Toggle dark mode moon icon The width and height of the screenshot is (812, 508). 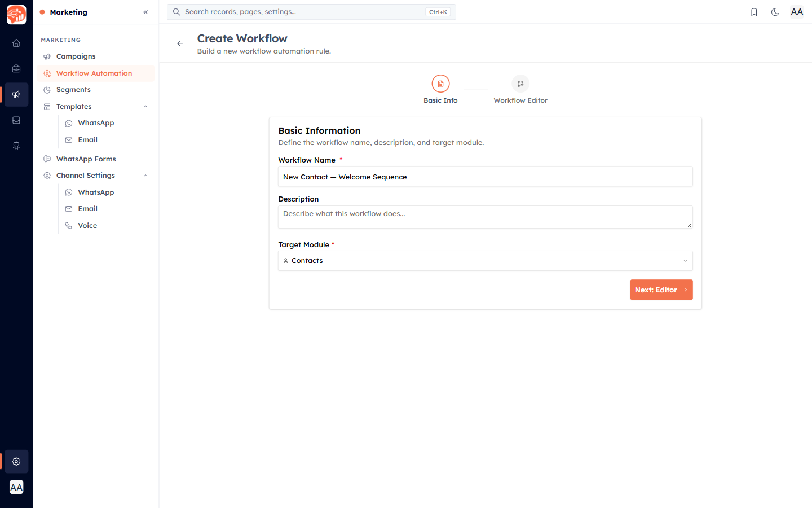tap(775, 12)
